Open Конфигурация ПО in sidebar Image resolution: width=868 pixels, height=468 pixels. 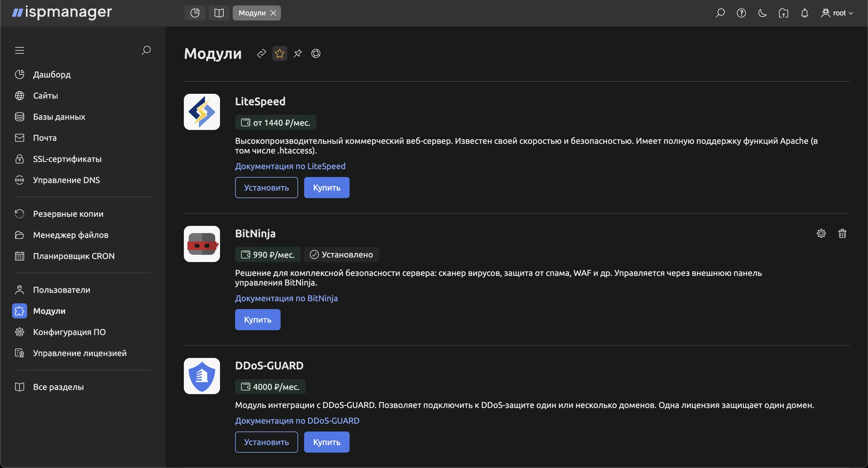[69, 332]
